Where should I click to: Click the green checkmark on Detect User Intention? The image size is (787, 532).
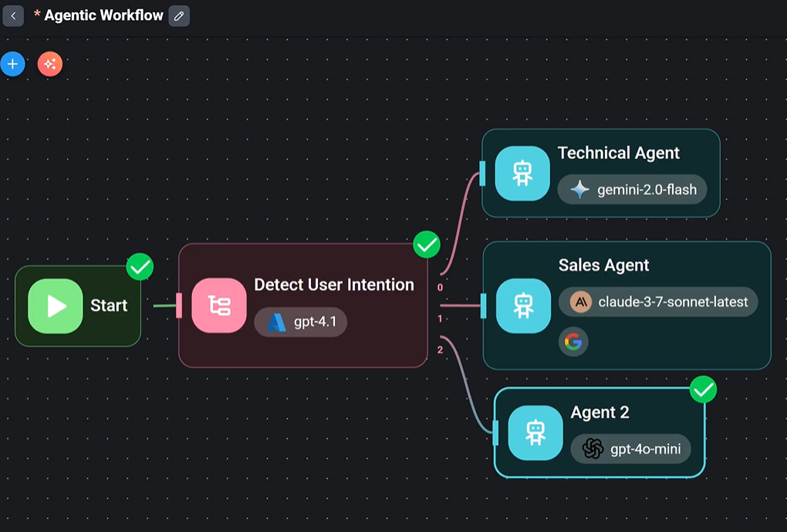pos(427,244)
